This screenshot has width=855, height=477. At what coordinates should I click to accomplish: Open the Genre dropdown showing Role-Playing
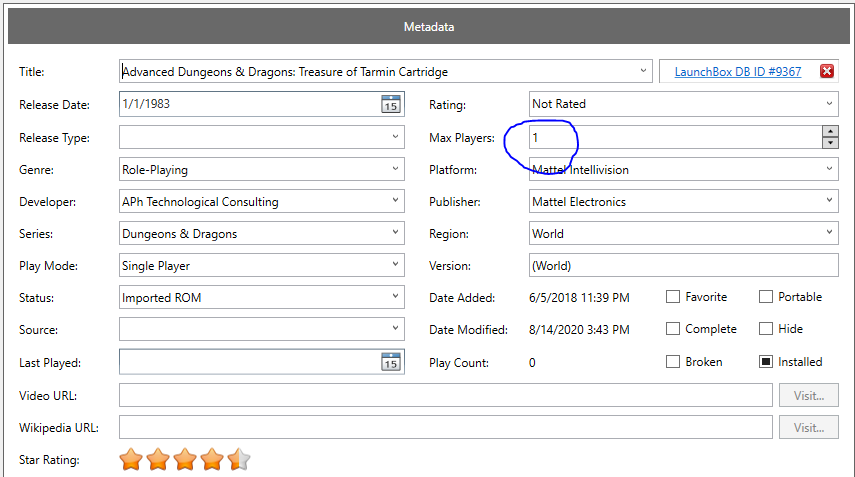[395, 169]
